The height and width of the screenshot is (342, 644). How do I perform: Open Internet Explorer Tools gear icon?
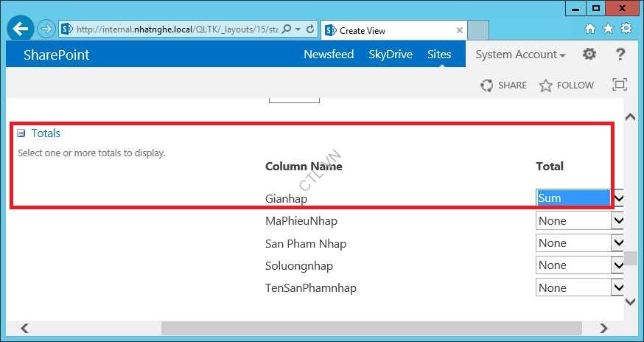pyautogui.click(x=626, y=28)
